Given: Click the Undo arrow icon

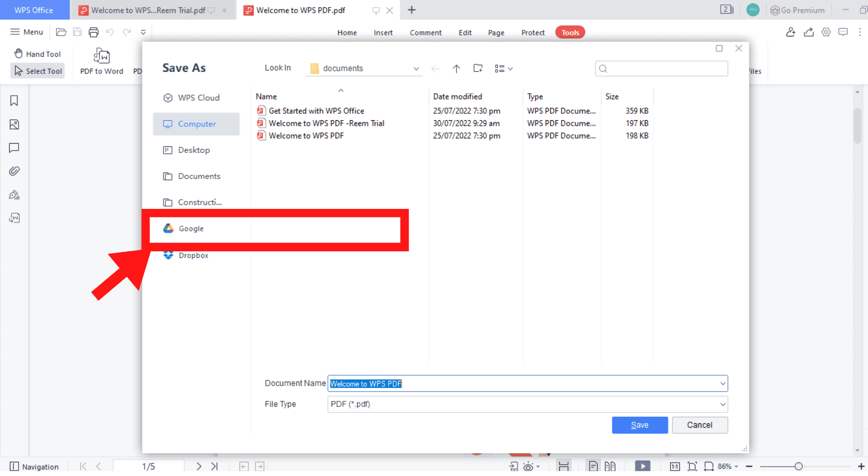Looking at the screenshot, I should [x=110, y=32].
